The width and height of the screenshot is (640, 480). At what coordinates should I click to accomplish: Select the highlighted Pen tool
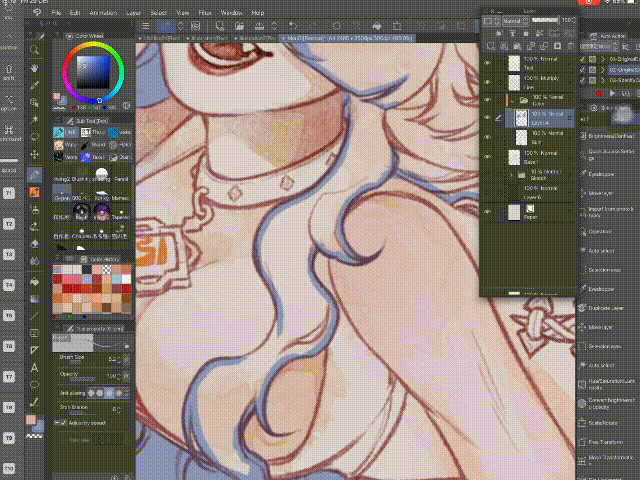[x=34, y=175]
